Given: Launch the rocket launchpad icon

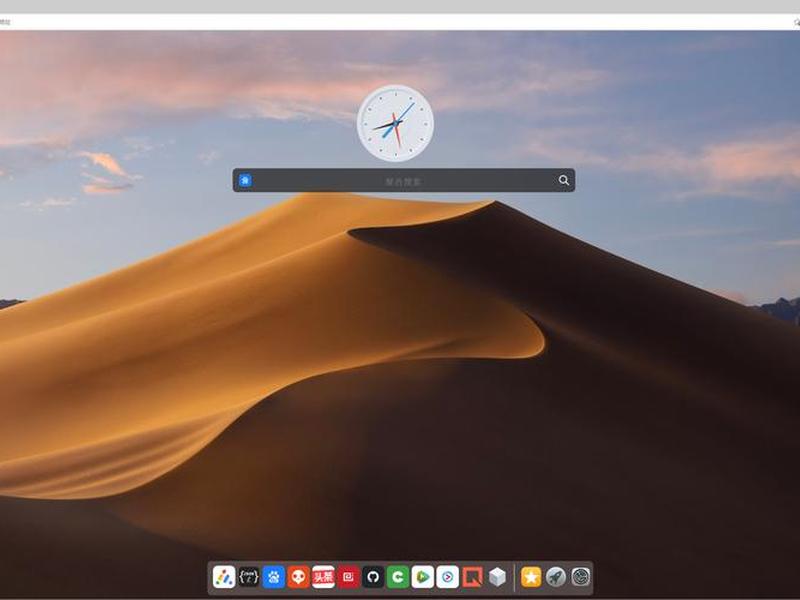Looking at the screenshot, I should [556, 577].
